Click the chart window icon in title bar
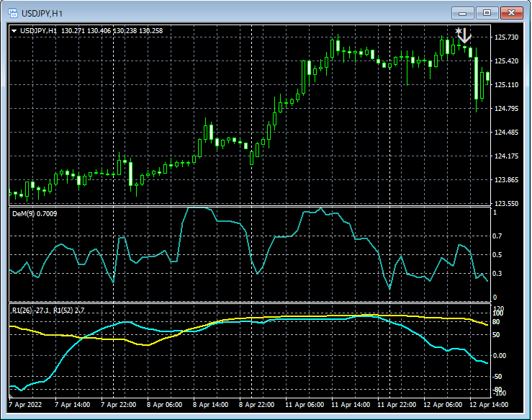532x420 pixels. tap(12, 12)
